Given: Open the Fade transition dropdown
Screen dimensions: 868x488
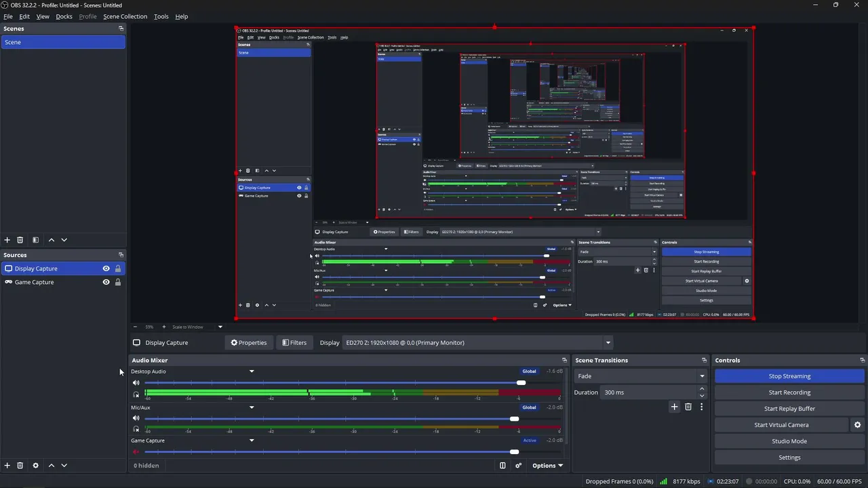Looking at the screenshot, I should 640,376.
